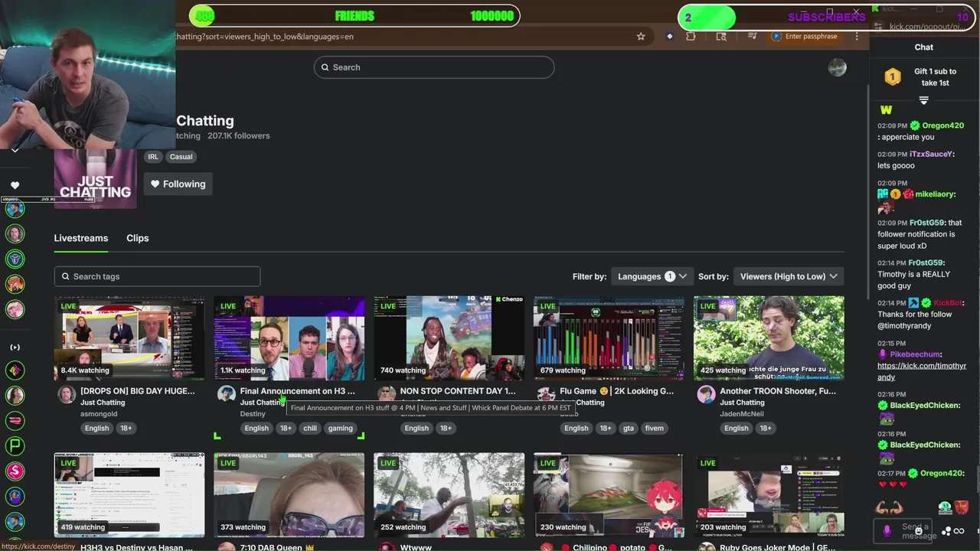Open asmongold stream thumbnail with 8.4K watching

129,338
